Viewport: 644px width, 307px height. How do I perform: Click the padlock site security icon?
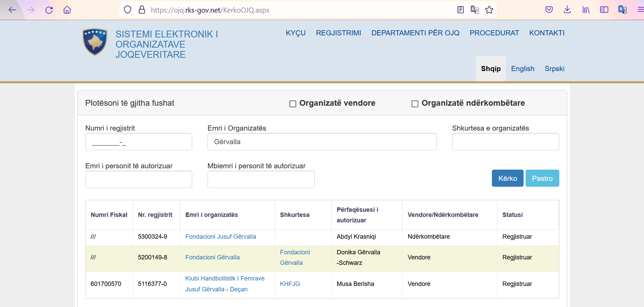tap(142, 10)
